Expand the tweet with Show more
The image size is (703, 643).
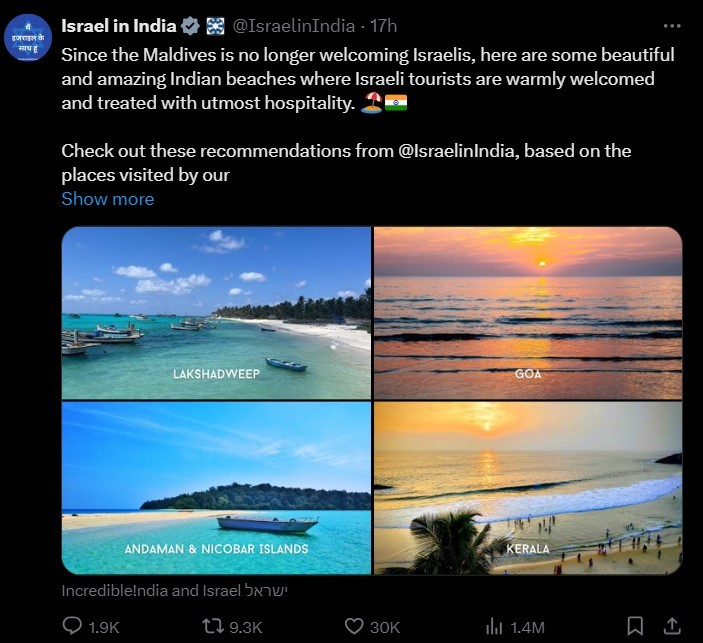point(108,198)
